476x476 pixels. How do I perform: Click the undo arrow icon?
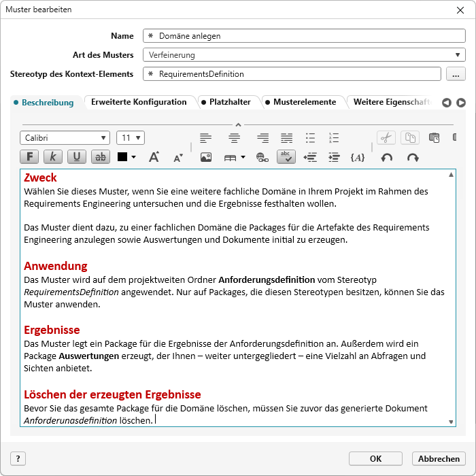tap(387, 157)
